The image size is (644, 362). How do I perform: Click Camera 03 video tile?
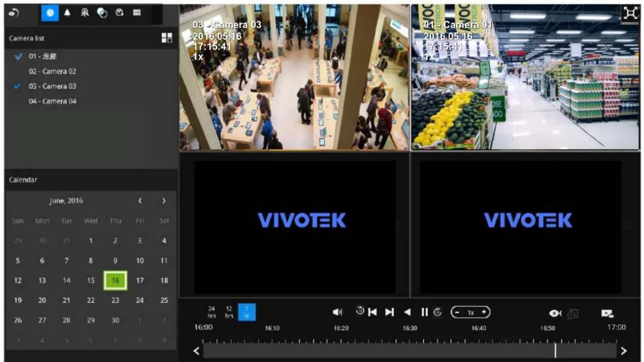click(x=294, y=77)
